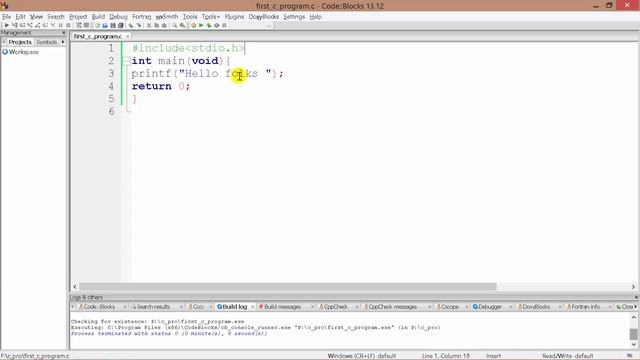The height and width of the screenshot is (360, 640).
Task: Click the Build and run icon
Action: [209, 25]
